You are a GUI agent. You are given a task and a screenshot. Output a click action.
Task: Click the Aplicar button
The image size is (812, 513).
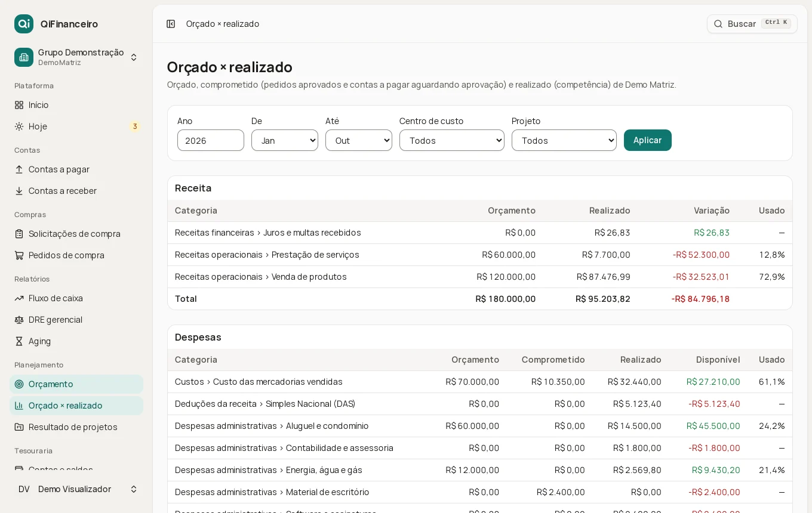click(x=648, y=140)
